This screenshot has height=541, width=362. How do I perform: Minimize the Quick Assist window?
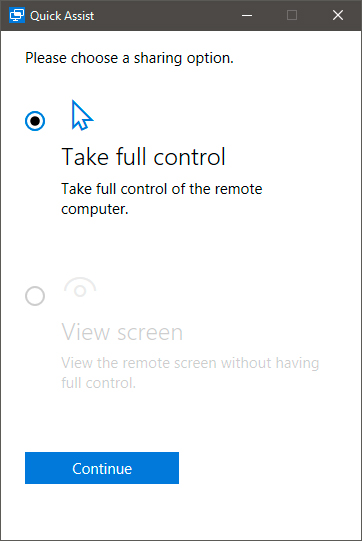(x=247, y=15)
